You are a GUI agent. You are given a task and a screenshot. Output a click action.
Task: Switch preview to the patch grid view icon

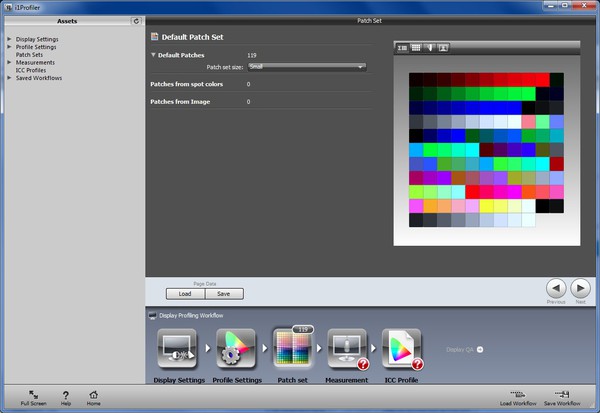coord(416,48)
